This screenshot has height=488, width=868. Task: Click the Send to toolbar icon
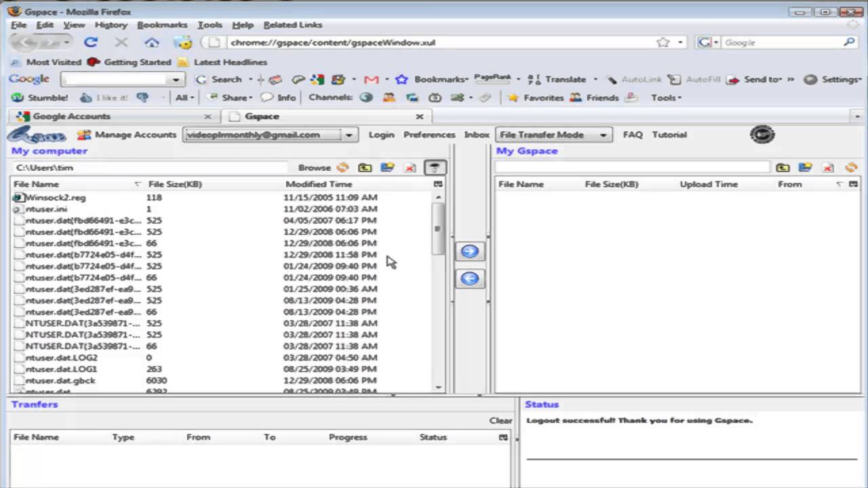[732, 79]
